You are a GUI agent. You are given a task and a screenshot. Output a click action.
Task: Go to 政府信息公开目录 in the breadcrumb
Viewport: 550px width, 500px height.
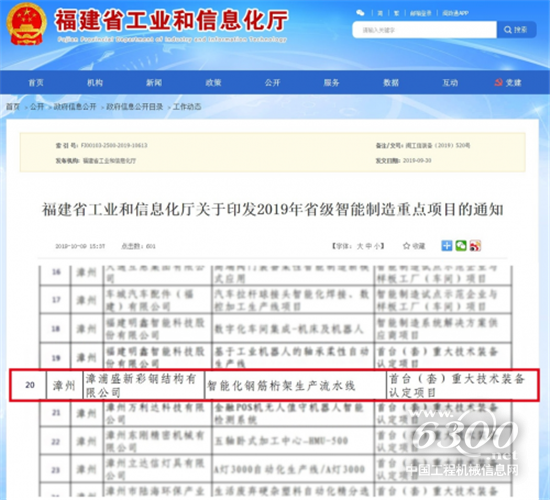tap(135, 107)
